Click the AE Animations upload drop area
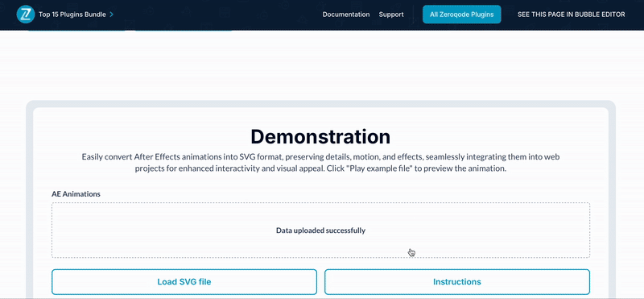 (x=320, y=230)
